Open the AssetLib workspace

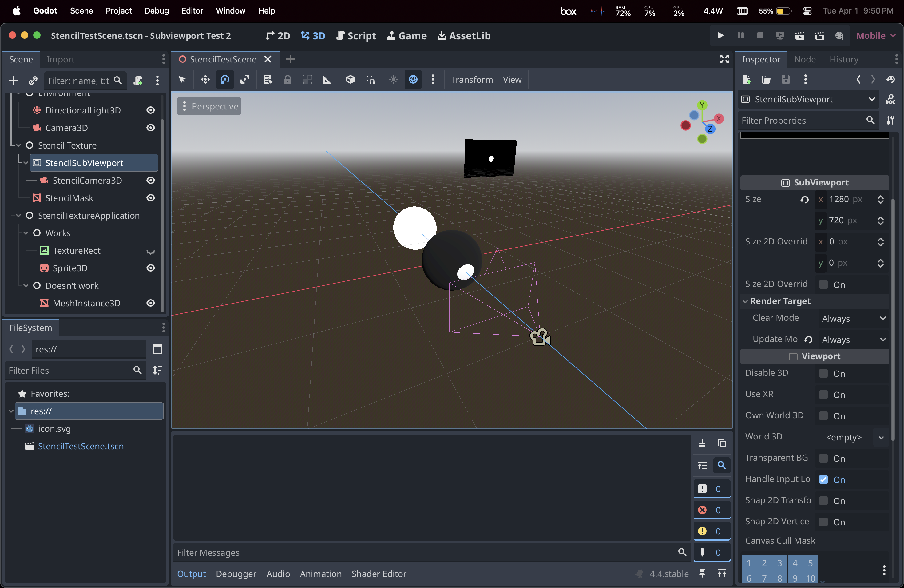tap(464, 36)
